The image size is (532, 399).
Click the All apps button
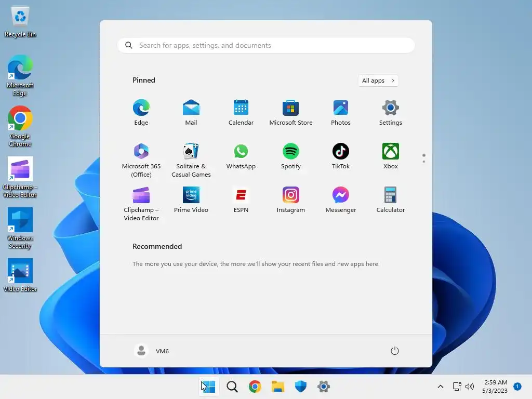click(x=378, y=81)
